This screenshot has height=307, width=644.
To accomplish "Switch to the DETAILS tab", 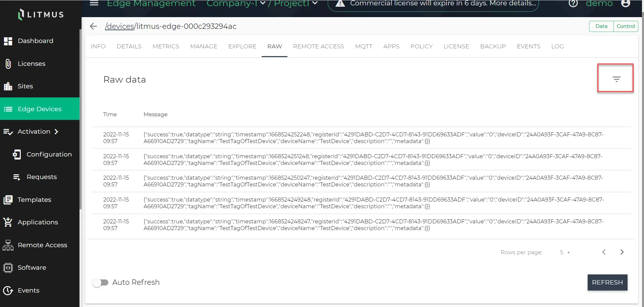I will click(129, 46).
